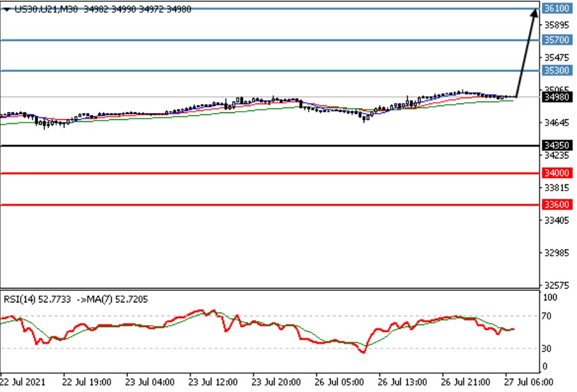Click the 26 Jul 13:00 time label
This screenshot has height=392, width=577.
pyautogui.click(x=403, y=382)
